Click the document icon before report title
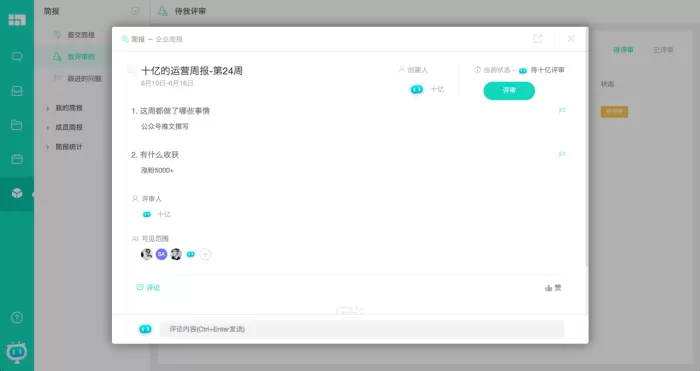The height and width of the screenshot is (371, 700). click(x=132, y=70)
